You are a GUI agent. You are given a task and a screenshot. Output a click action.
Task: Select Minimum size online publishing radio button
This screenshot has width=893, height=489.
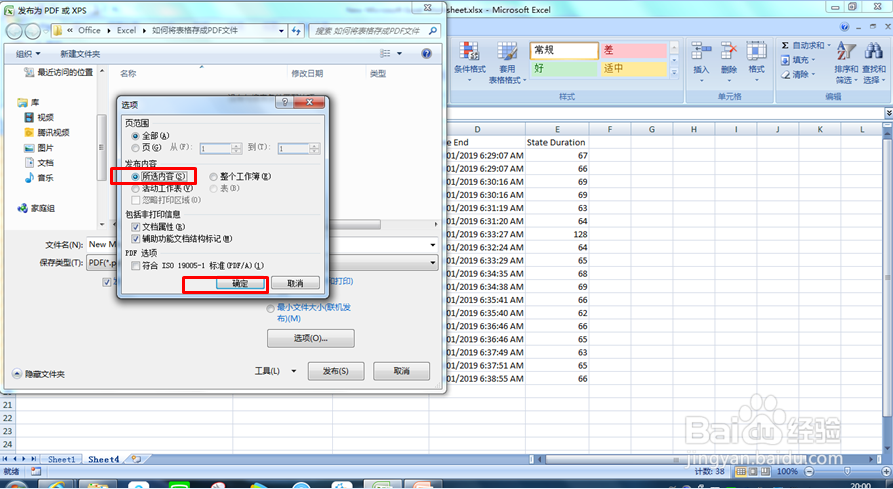tap(271, 309)
